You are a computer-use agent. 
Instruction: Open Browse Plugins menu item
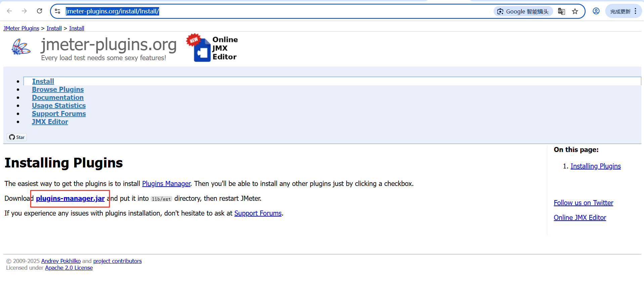pyautogui.click(x=58, y=89)
